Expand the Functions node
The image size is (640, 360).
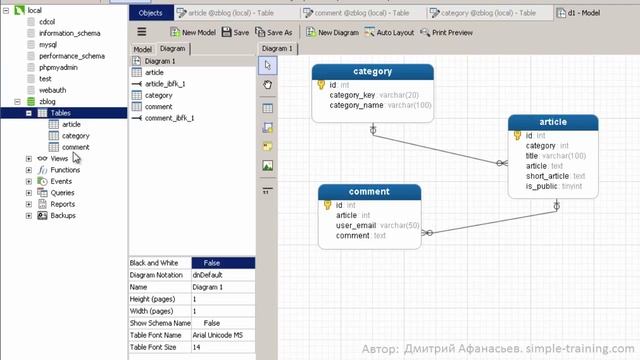coord(29,170)
